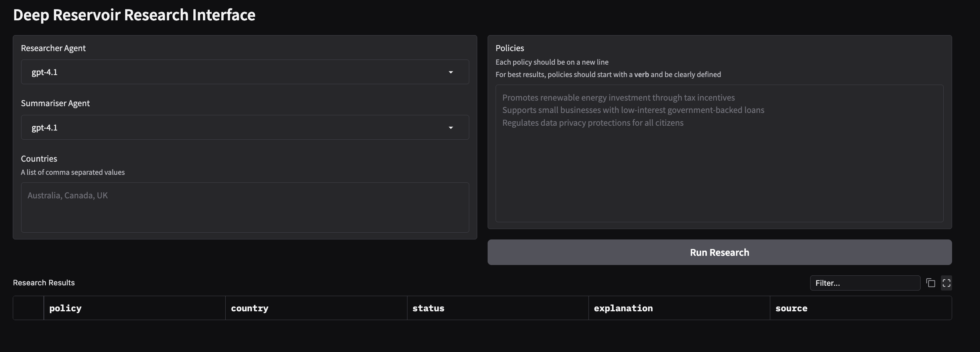Click the Summariser Agent label
The image size is (980, 352).
[x=55, y=103]
